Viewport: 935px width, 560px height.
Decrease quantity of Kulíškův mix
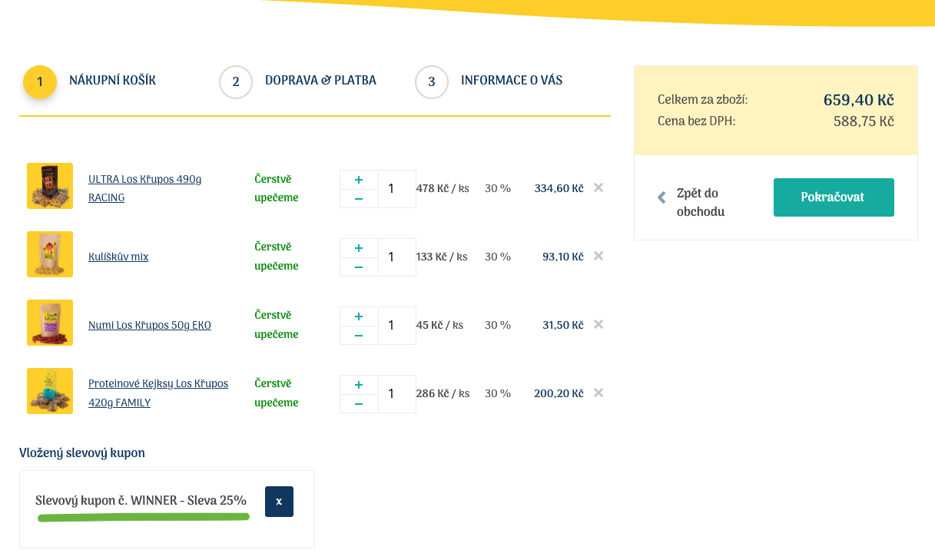pos(359,267)
